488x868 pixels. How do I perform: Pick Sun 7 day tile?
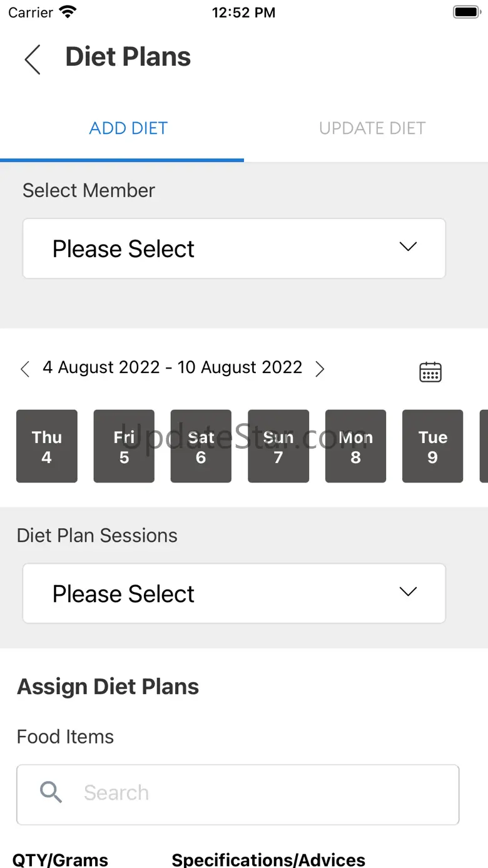pyautogui.click(x=278, y=446)
